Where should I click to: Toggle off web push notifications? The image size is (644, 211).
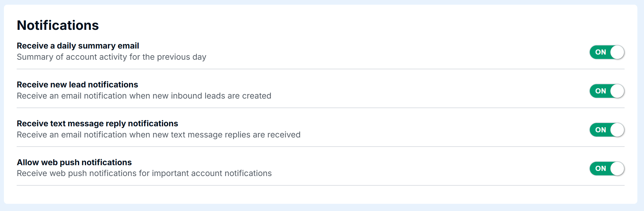click(x=607, y=168)
